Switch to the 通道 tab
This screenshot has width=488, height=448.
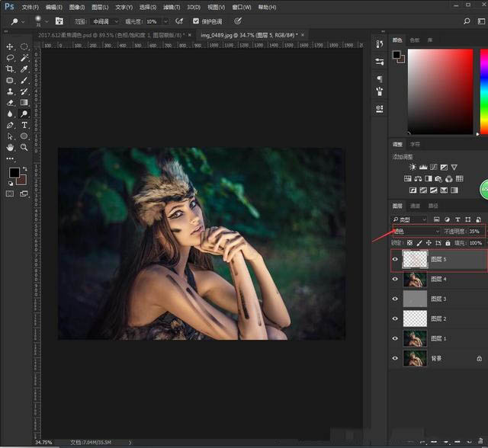416,206
